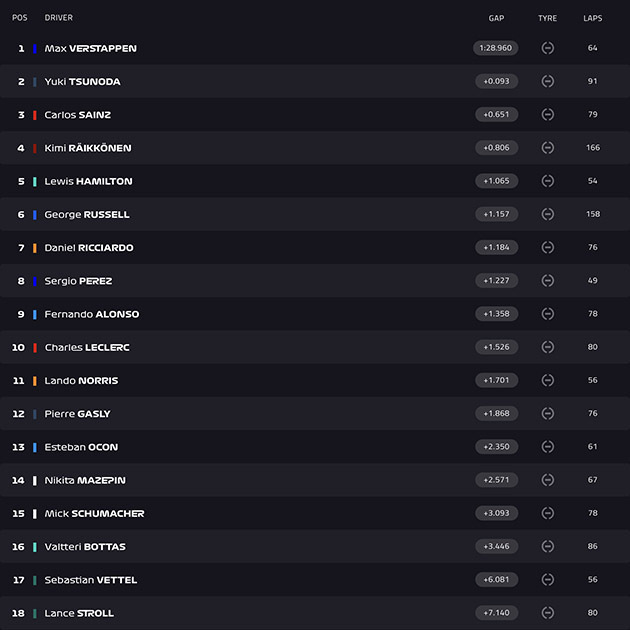Click the GAP column header

coord(496,18)
